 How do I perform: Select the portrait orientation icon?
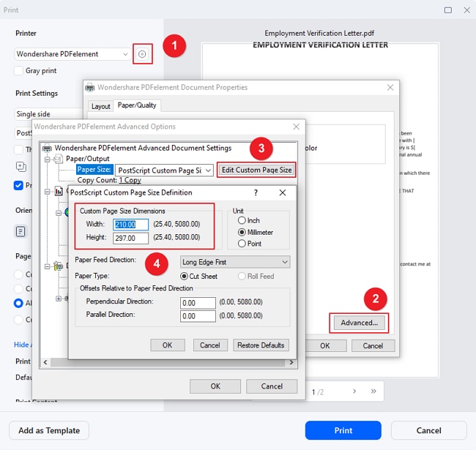click(x=21, y=232)
